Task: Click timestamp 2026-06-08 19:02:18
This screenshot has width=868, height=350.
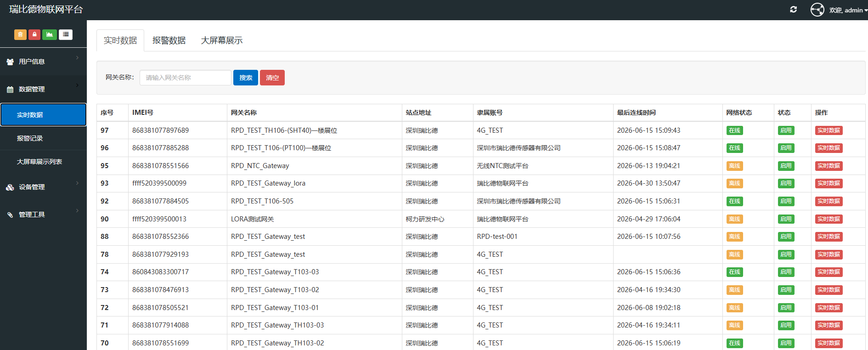Action: [x=648, y=308]
